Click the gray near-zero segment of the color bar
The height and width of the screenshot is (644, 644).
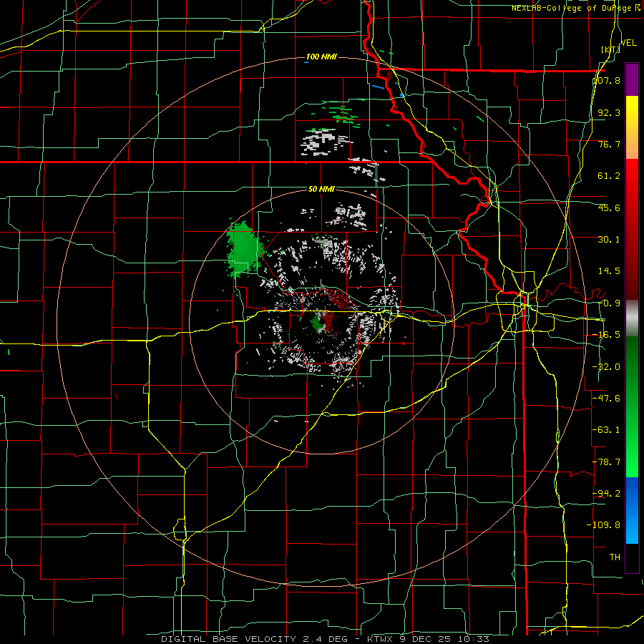pos(632,318)
